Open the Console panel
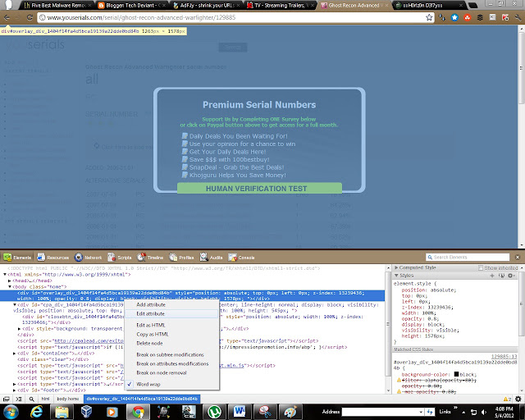Image resolution: width=525 pixels, height=420 pixels. (241, 258)
